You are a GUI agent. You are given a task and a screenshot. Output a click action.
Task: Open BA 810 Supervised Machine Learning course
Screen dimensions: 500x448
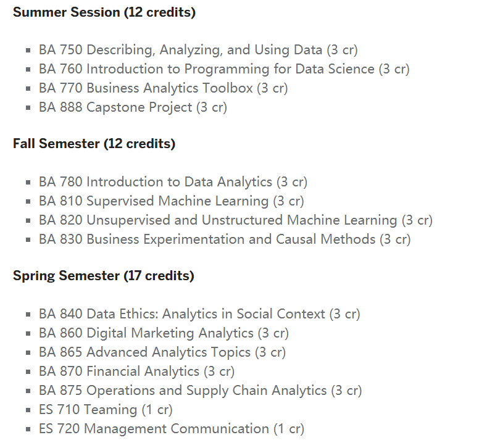171,201
